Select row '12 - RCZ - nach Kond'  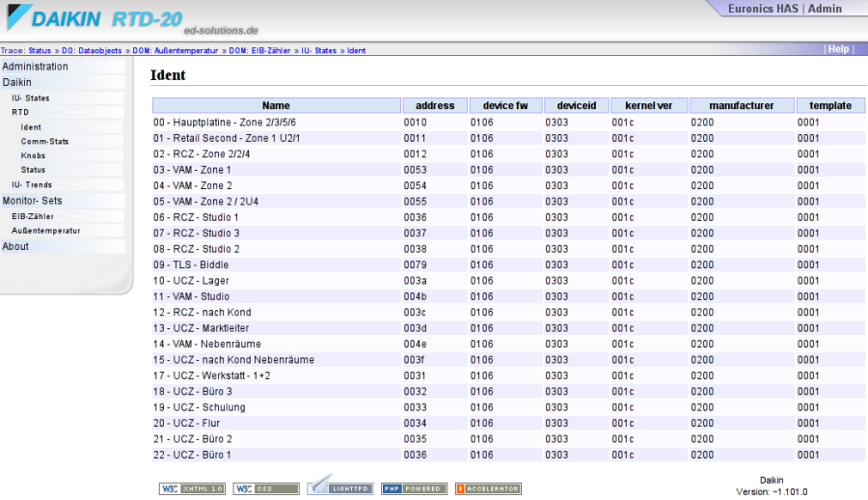click(508, 312)
